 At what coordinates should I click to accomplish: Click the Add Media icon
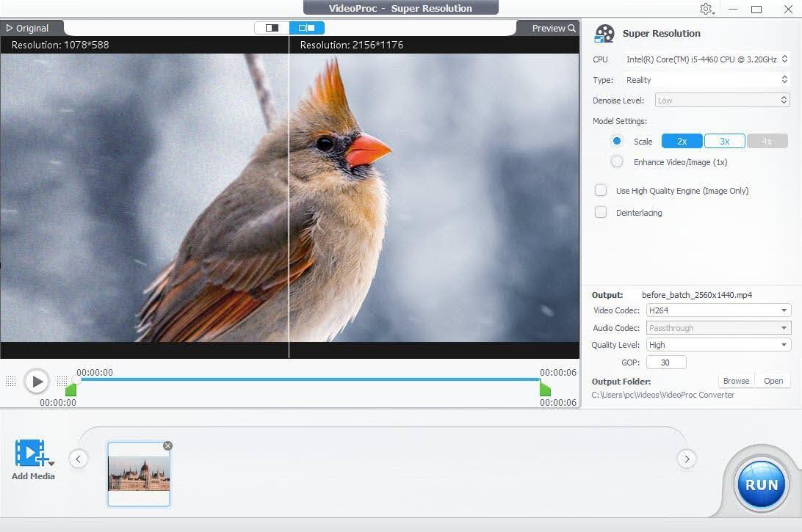pyautogui.click(x=31, y=453)
